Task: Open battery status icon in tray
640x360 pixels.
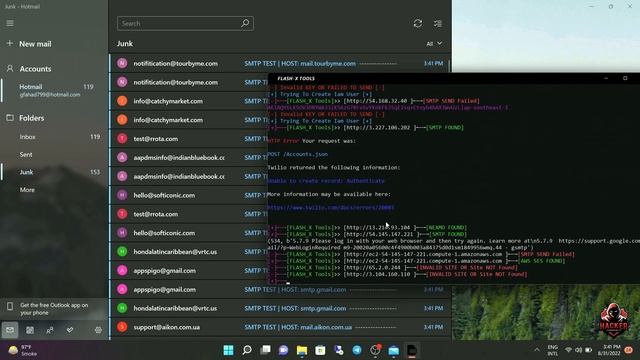Action: 589,350
